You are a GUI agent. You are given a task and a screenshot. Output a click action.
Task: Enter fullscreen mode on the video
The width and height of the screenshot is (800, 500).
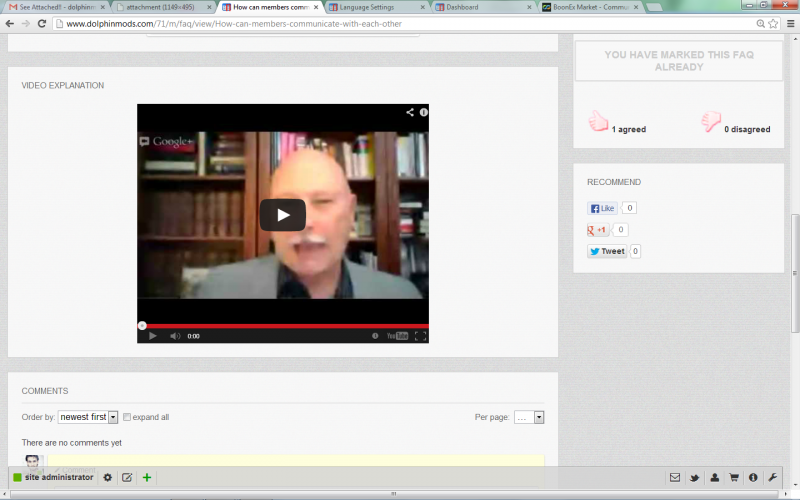[420, 336]
